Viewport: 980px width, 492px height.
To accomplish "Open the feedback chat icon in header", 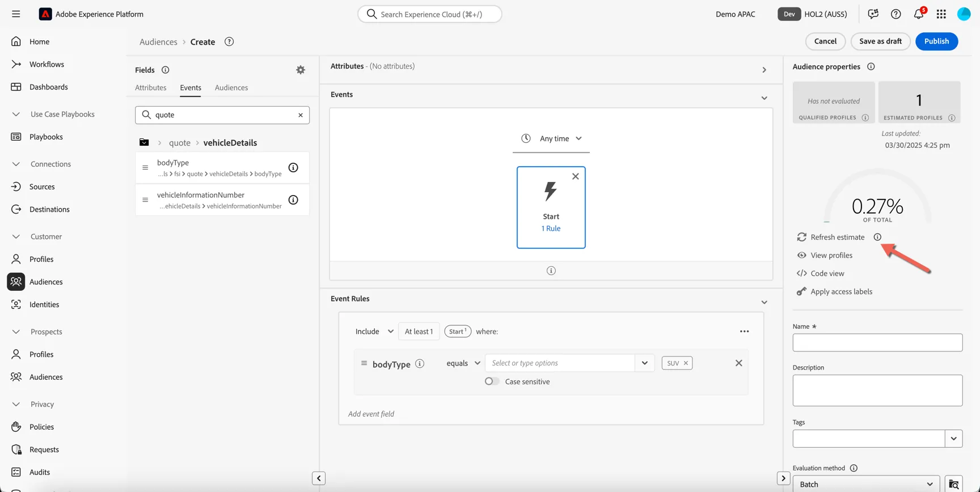I will pos(873,14).
